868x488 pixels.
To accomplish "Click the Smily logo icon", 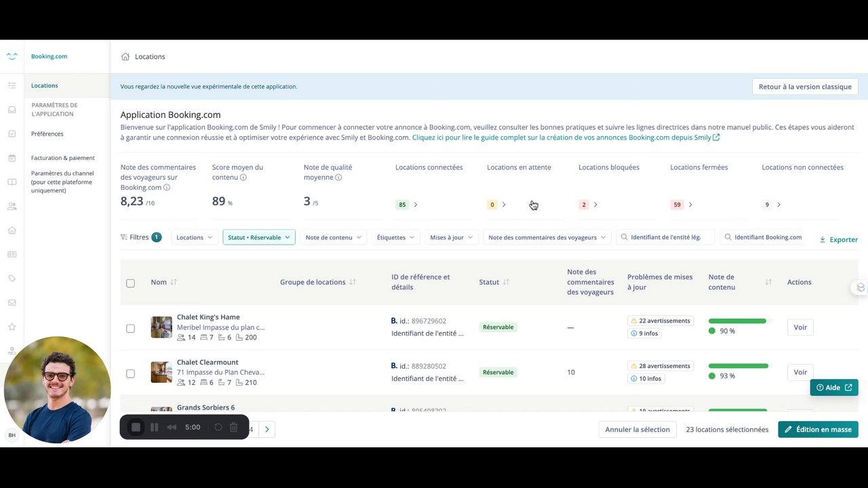I will click(x=12, y=56).
